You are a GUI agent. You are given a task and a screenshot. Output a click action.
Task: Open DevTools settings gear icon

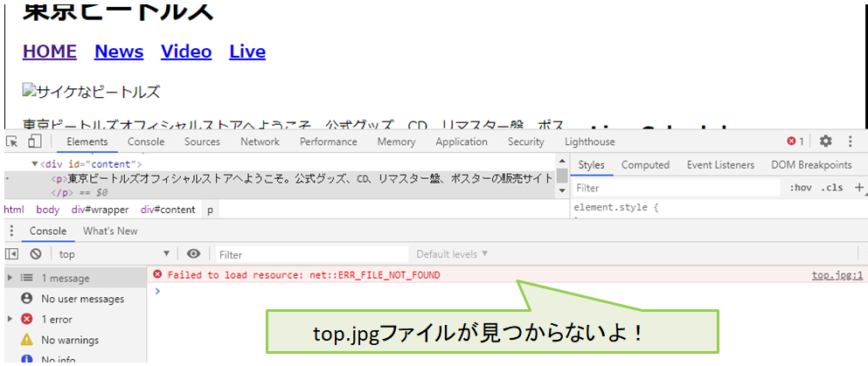(825, 142)
